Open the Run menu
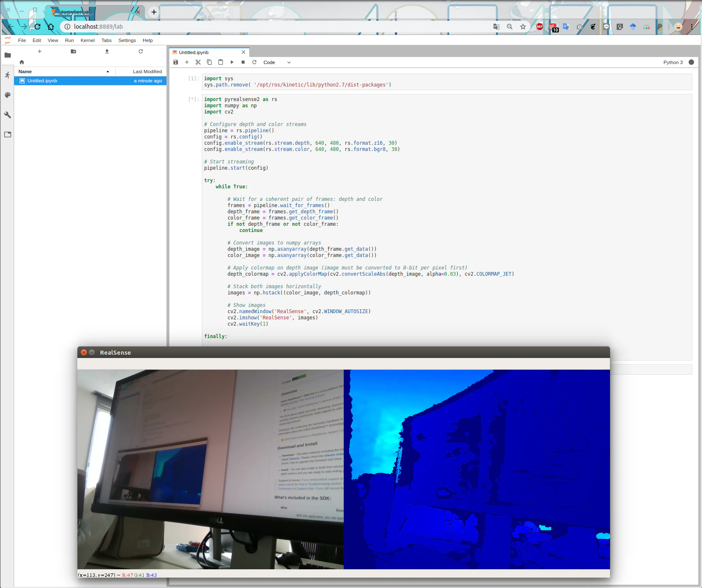702x588 pixels. pos(69,40)
